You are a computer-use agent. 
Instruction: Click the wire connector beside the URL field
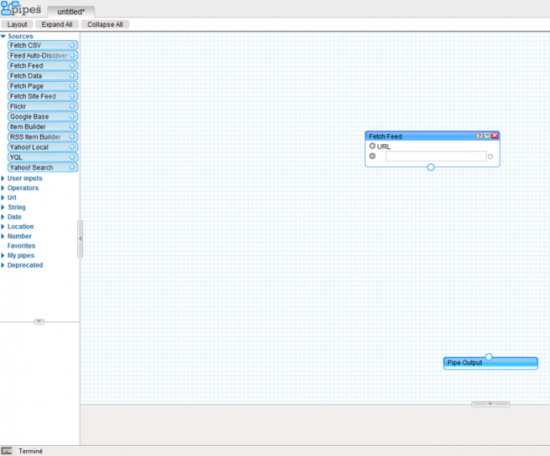click(490, 156)
